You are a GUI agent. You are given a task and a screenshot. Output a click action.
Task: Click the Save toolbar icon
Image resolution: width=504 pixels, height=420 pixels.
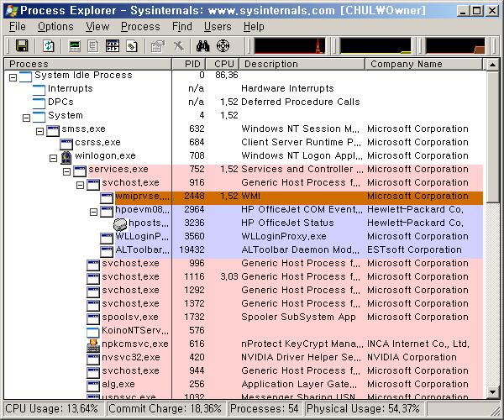pos(22,46)
